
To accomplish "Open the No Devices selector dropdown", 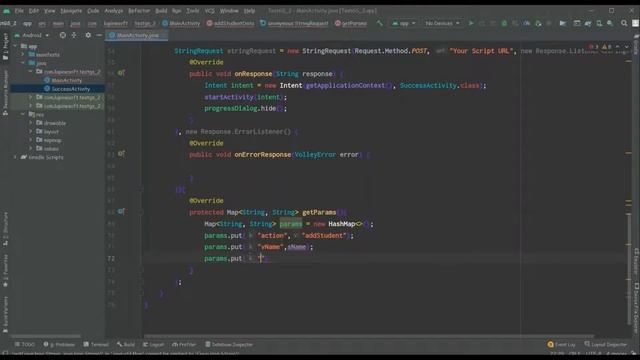I will pos(442,23).
